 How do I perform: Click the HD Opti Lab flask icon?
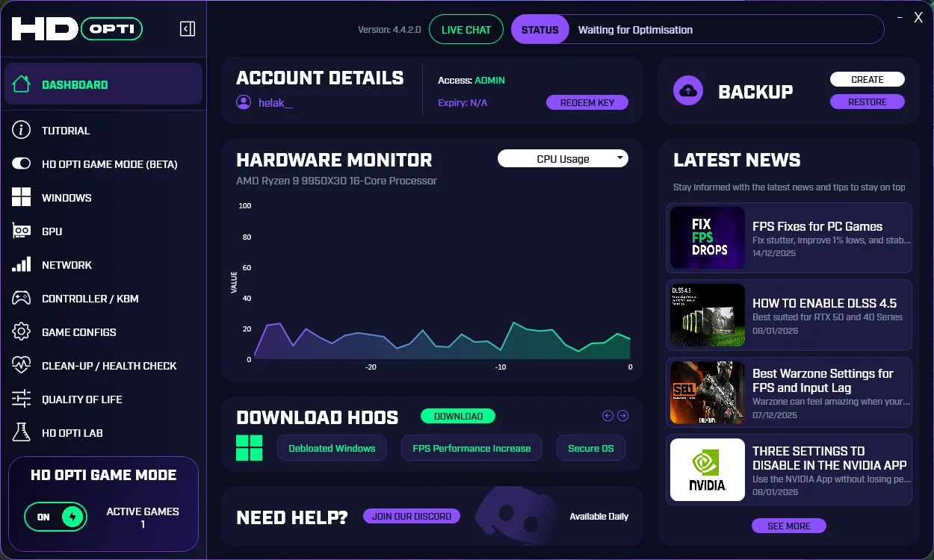pos(21,433)
